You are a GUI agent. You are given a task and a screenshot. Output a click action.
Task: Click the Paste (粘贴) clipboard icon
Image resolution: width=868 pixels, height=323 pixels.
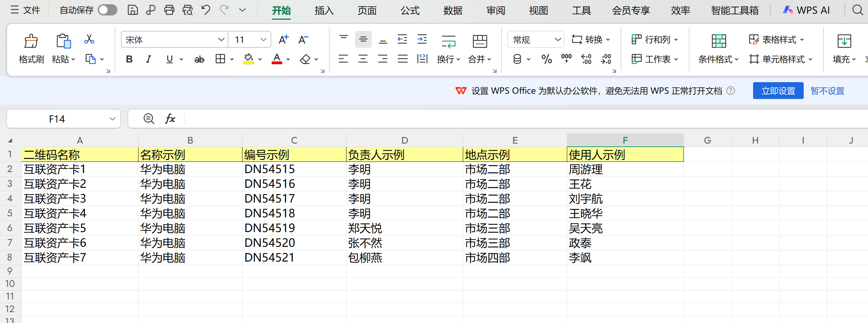pyautogui.click(x=63, y=41)
